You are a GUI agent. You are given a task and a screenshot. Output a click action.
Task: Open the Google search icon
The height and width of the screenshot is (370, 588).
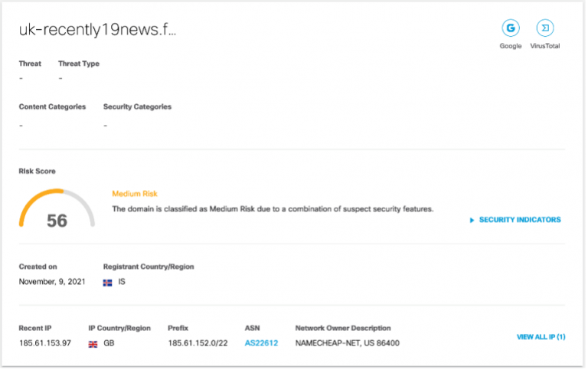click(511, 28)
